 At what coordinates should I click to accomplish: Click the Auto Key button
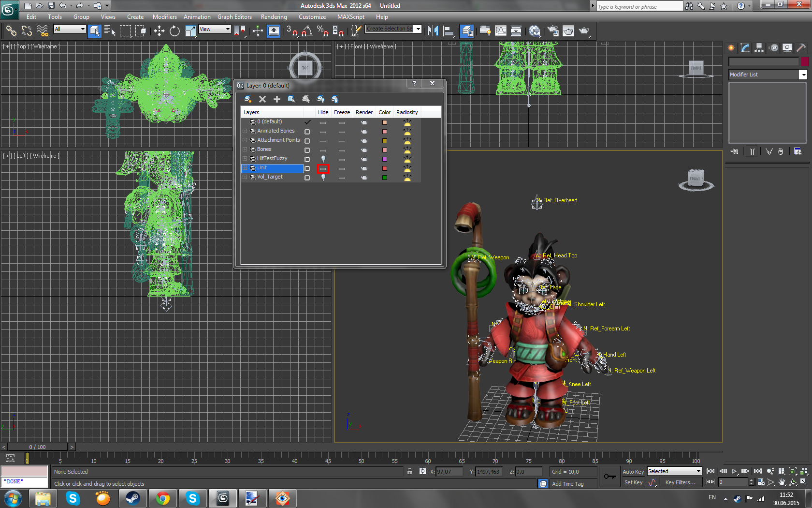633,472
